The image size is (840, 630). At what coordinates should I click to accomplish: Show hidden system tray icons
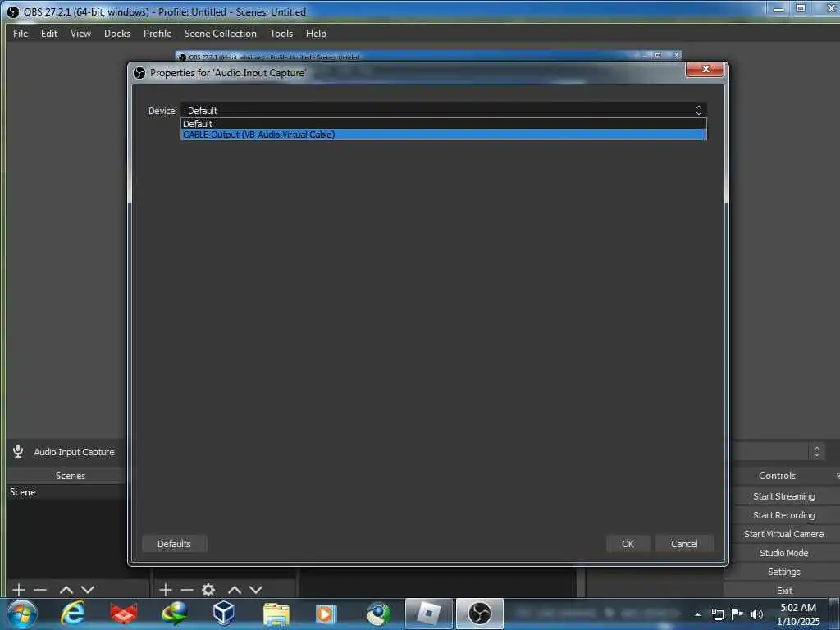[x=697, y=614]
